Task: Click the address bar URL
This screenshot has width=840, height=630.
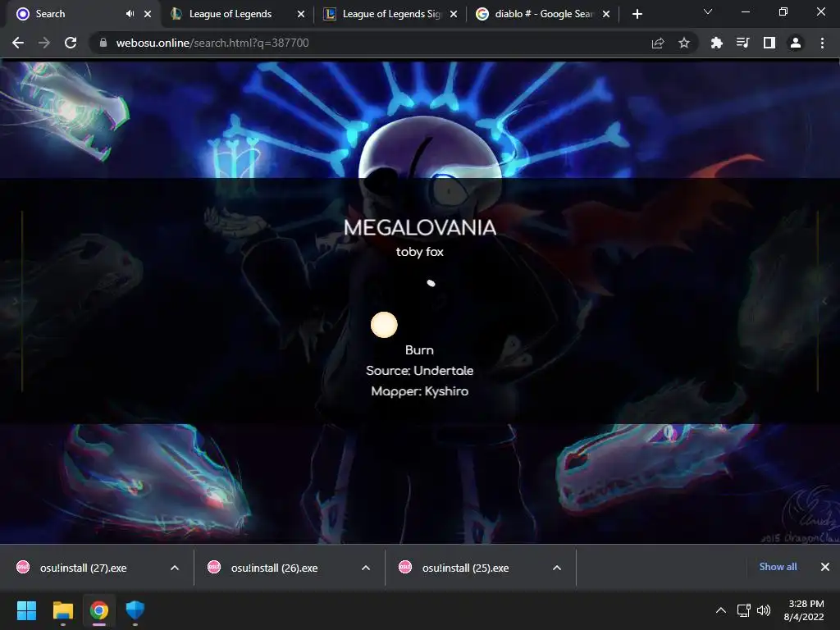Action: 212,43
